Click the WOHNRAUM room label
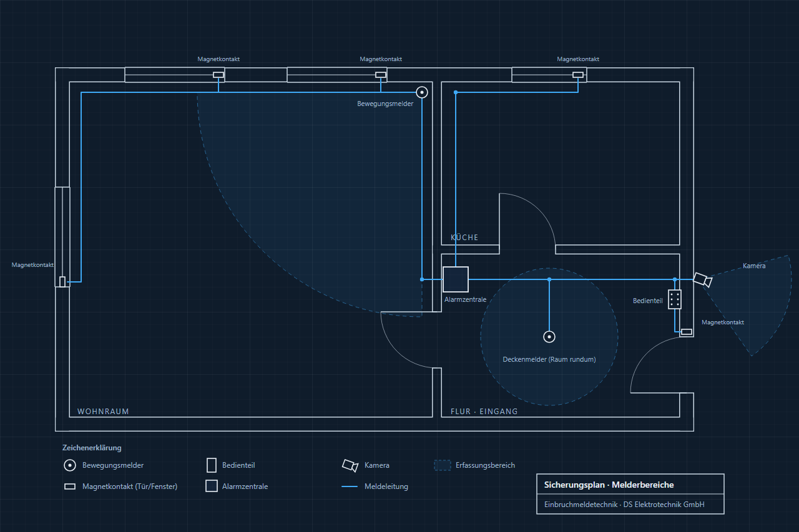 point(103,412)
